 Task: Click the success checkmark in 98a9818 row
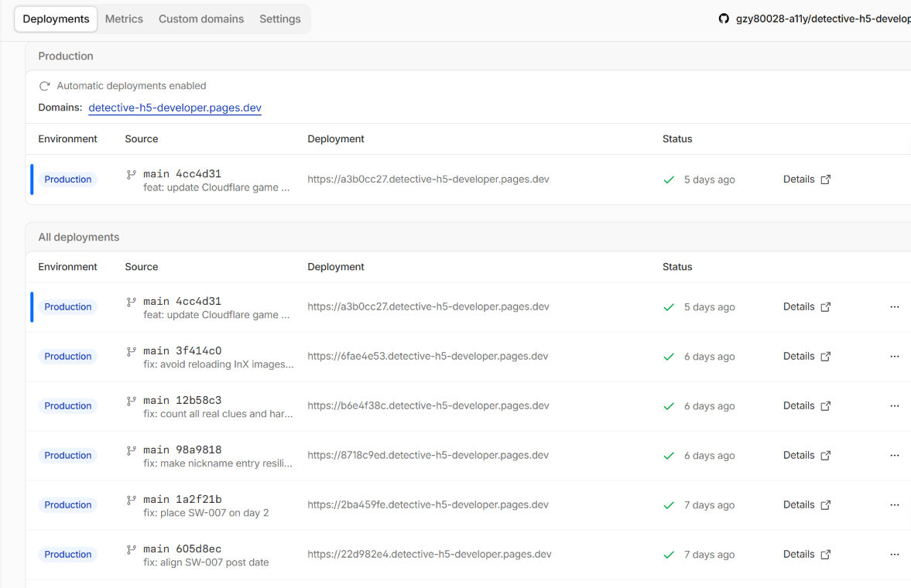click(669, 456)
